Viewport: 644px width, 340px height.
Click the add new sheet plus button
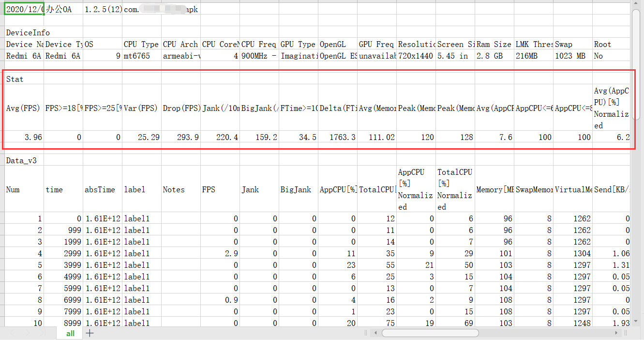tap(90, 333)
